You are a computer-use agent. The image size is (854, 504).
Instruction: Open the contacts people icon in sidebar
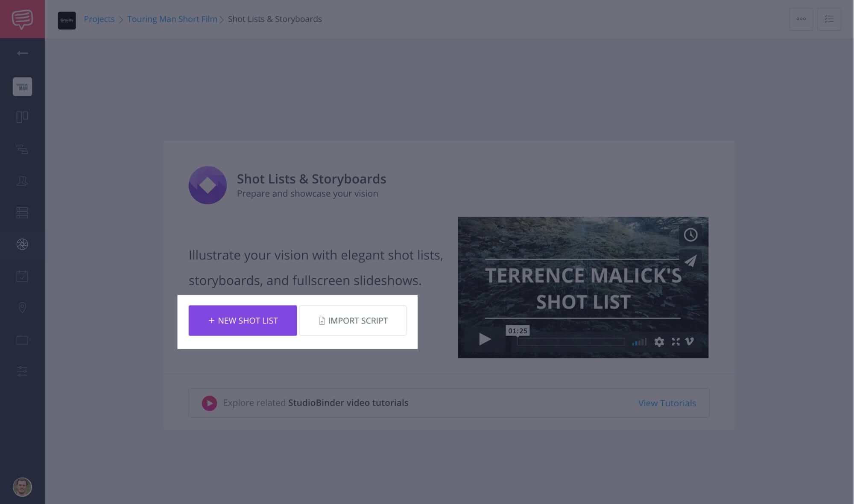[x=22, y=181]
